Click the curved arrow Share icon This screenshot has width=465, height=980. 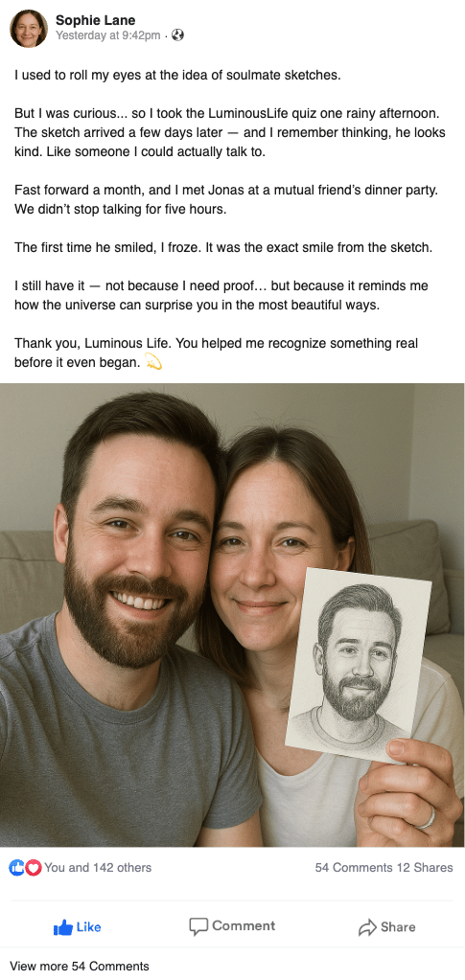(x=367, y=927)
